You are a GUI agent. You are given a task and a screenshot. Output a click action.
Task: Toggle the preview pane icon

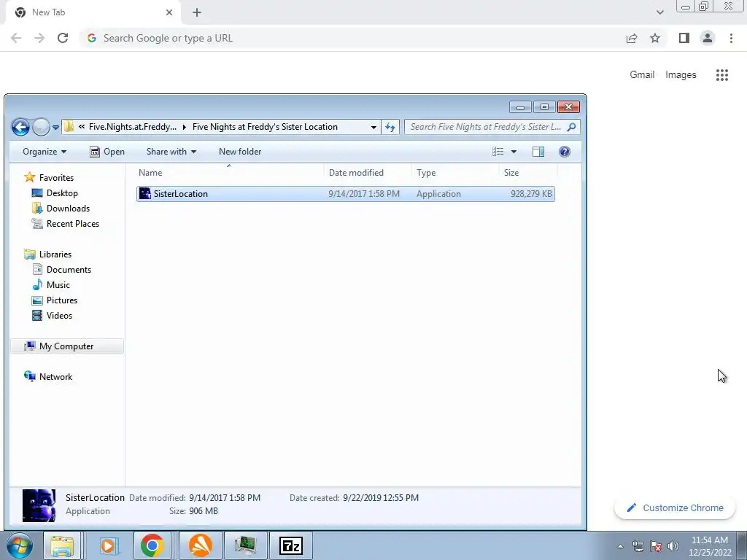click(x=538, y=152)
